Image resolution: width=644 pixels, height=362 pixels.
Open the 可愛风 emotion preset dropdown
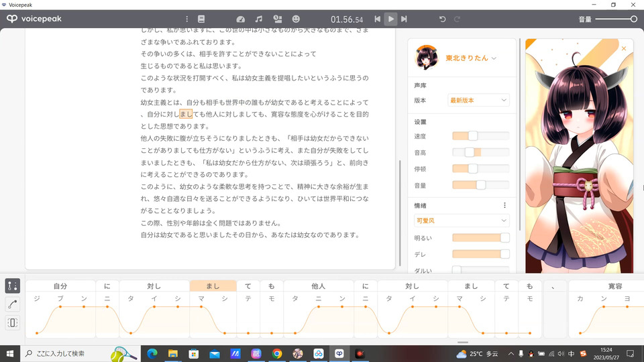pos(462,221)
